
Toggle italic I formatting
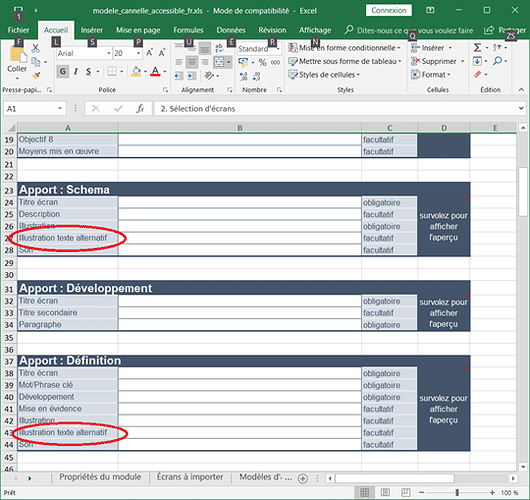pos(76,72)
